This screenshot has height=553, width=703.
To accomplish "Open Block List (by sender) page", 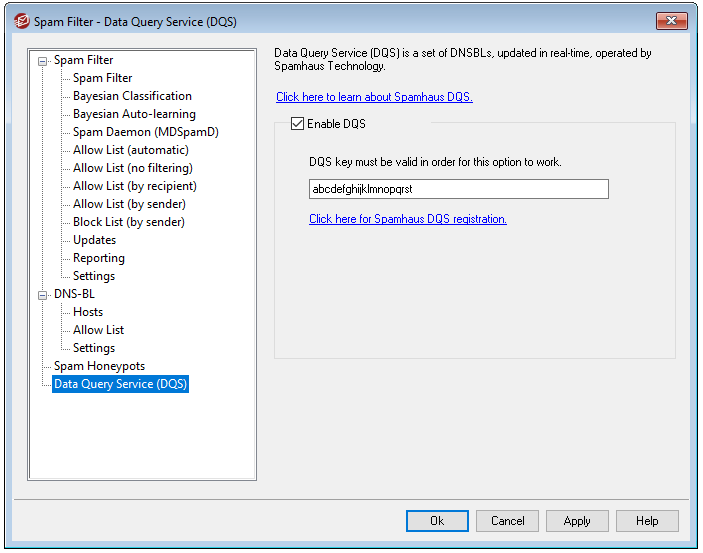I will click(128, 222).
